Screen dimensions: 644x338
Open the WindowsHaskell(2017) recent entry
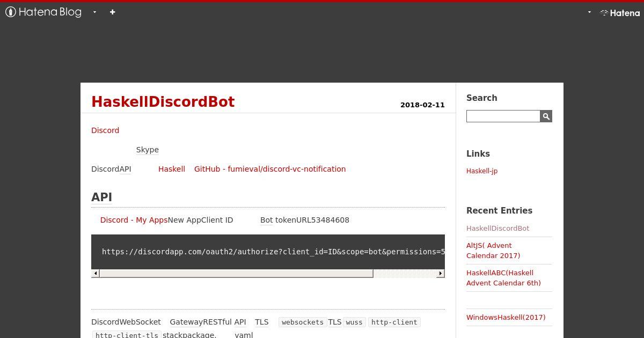[x=506, y=317]
